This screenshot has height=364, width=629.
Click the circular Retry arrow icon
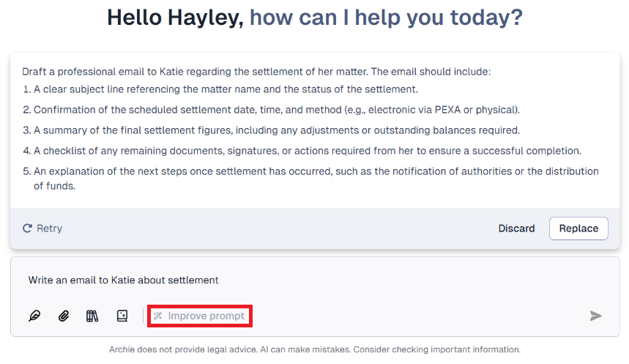click(27, 229)
